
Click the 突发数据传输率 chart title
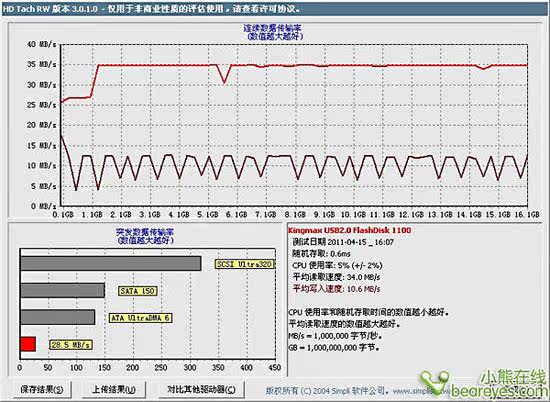pos(145,232)
